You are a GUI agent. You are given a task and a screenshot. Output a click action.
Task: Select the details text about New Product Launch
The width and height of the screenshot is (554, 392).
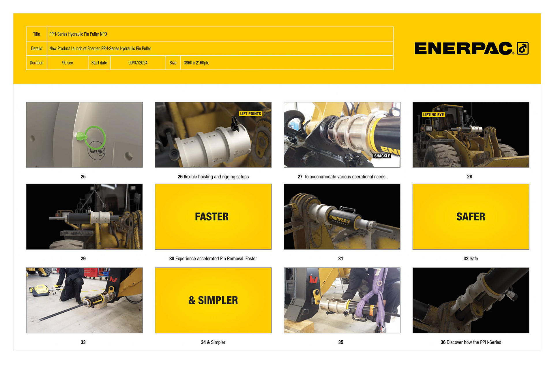coord(100,48)
